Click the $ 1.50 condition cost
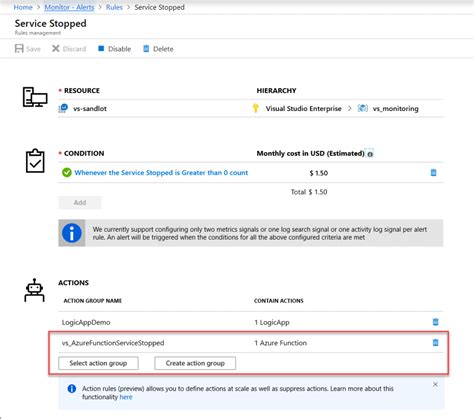Viewport: 474px width, 419px height. click(319, 173)
